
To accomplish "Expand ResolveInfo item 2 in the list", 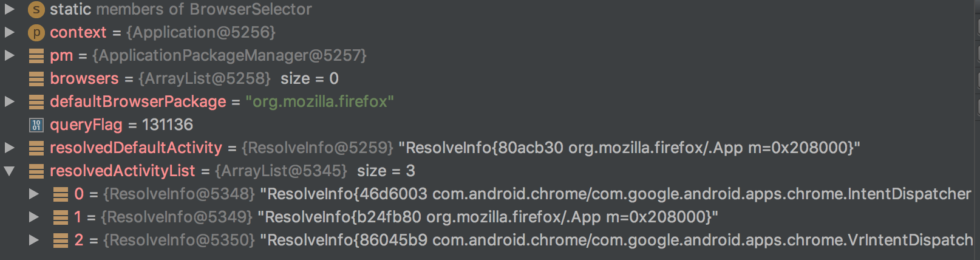I will coord(34,240).
